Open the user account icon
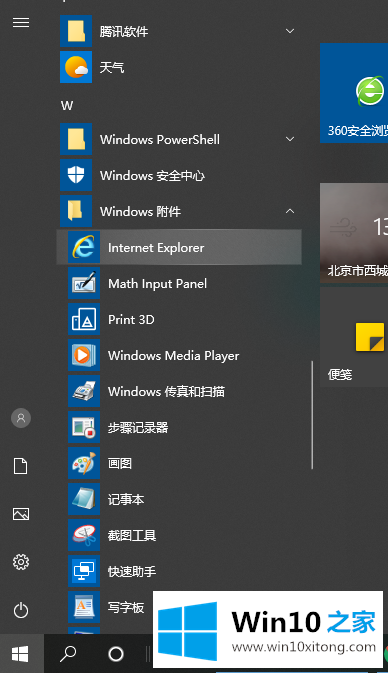This screenshot has height=673, width=388. 21,418
